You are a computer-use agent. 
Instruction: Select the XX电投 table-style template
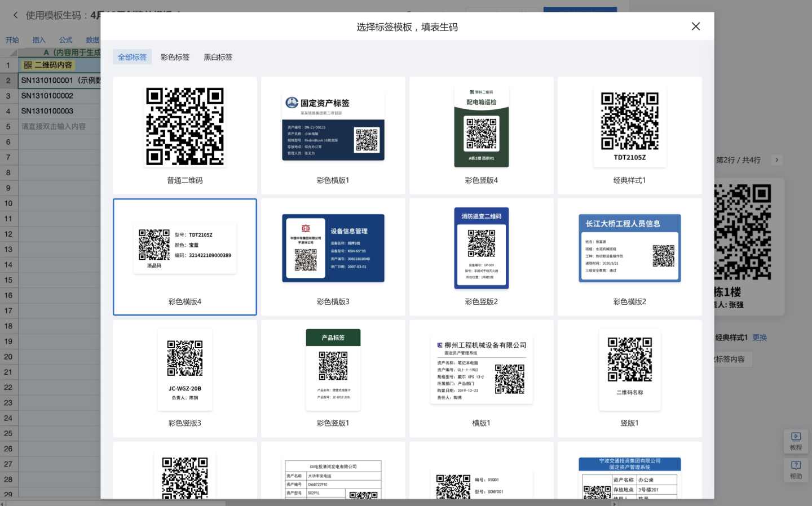point(333,471)
